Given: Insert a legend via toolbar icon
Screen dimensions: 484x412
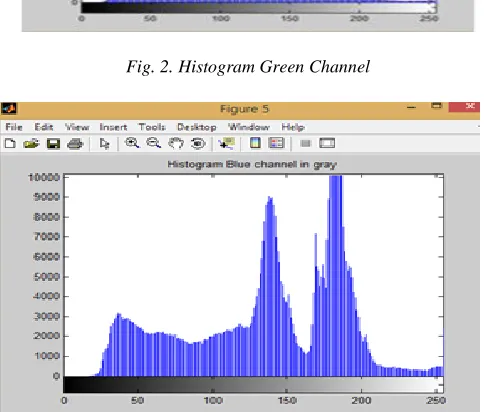Looking at the screenshot, I should [276, 143].
